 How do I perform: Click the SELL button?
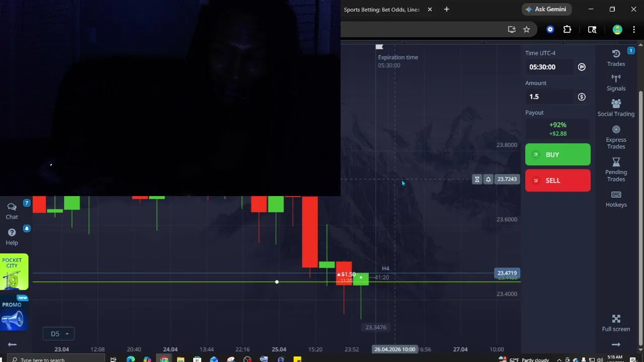(557, 180)
